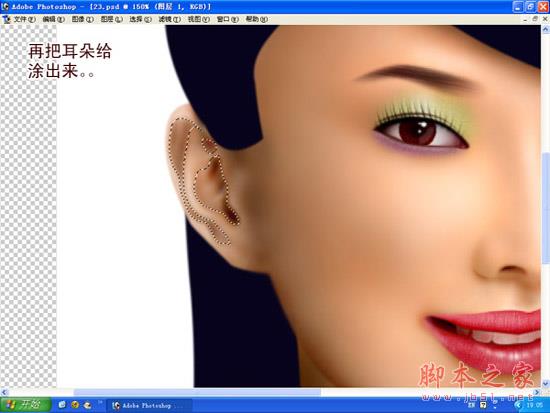The image size is (550, 413).
Task: Expand hidden system tray icons arrow
Action: click(518, 405)
